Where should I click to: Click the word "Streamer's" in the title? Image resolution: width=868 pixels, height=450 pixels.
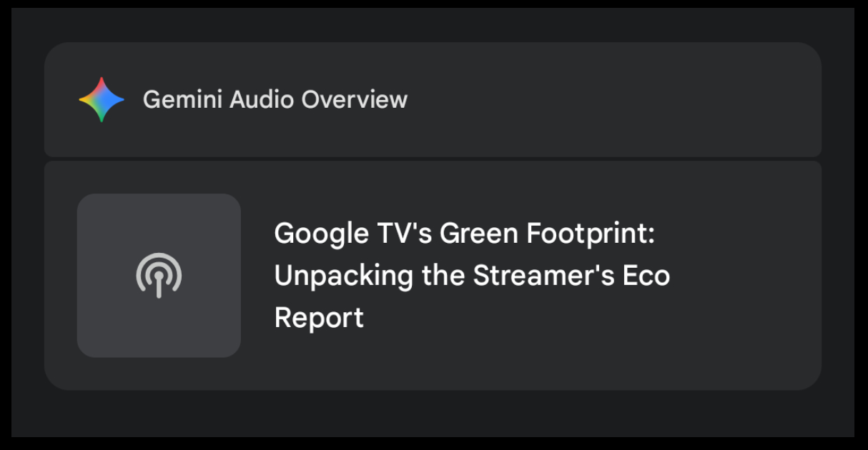[543, 276]
